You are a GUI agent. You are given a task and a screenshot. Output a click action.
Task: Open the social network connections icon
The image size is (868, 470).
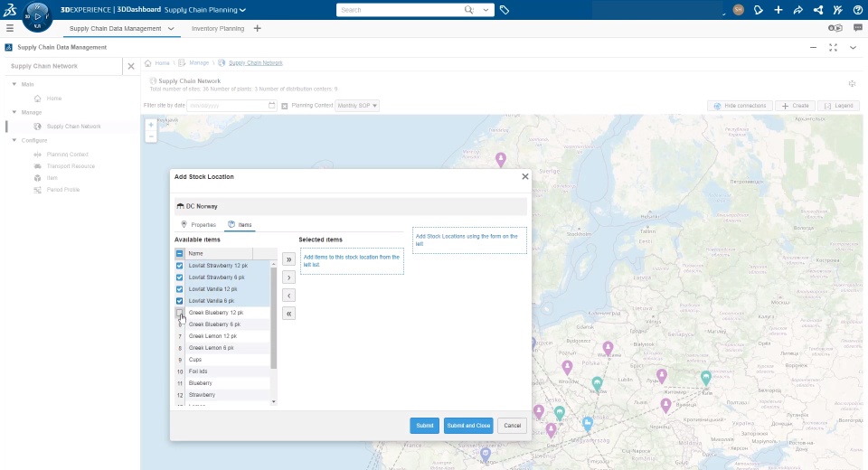818,10
